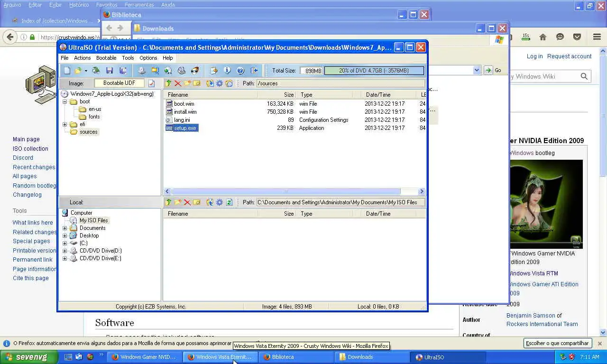Click the gear icon in Local pane toolbar

220,202
